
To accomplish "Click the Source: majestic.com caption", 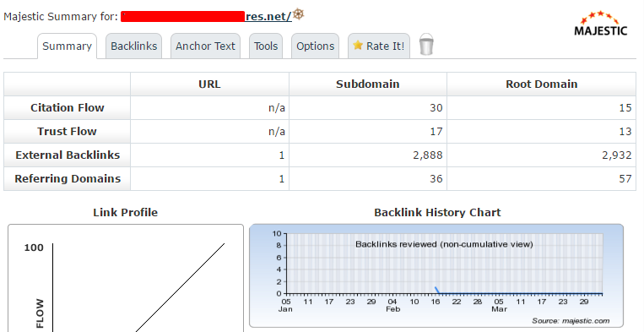I will pyautogui.click(x=571, y=320).
